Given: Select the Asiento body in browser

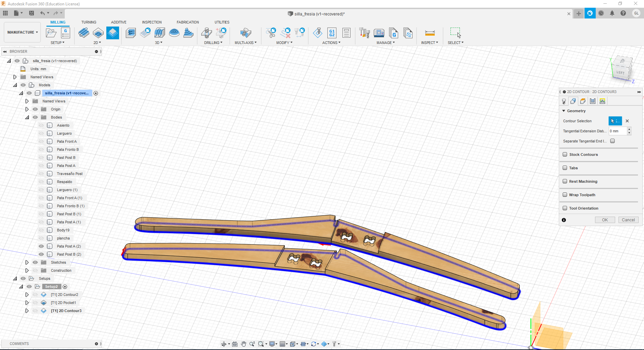Looking at the screenshot, I should pos(63,125).
